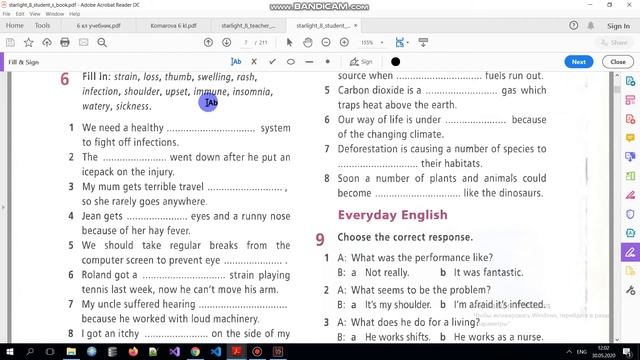Select the circle shape tool
This screenshot has height=360, width=640.
(291, 62)
